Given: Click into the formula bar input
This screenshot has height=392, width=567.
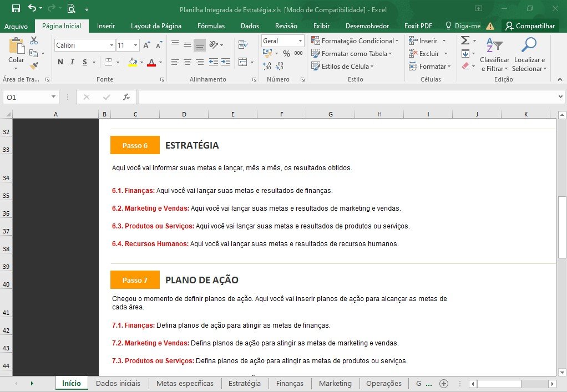Looking at the screenshot, I should pyautogui.click(x=347, y=97).
